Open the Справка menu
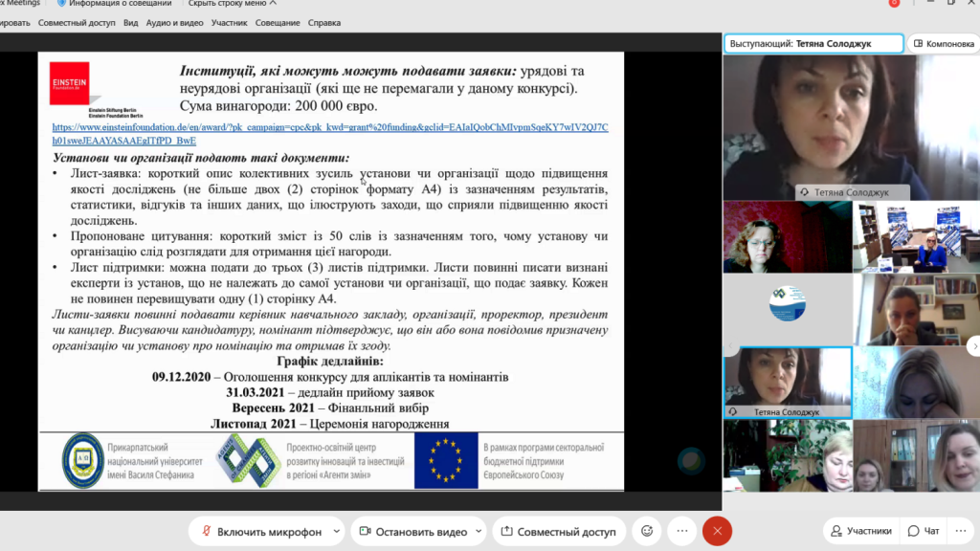980x551 pixels. click(x=324, y=22)
